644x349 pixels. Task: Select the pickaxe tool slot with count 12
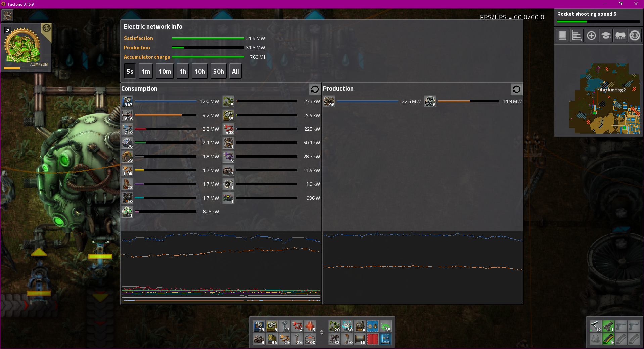click(x=596, y=326)
